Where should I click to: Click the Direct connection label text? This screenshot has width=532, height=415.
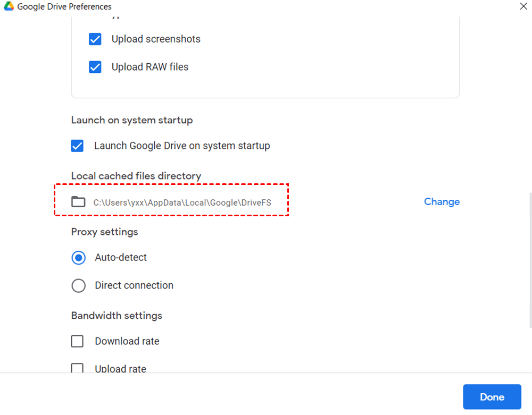point(134,286)
